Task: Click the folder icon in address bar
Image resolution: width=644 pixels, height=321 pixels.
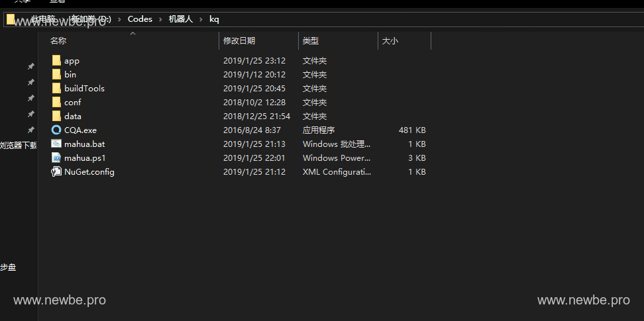Action: [x=11, y=19]
